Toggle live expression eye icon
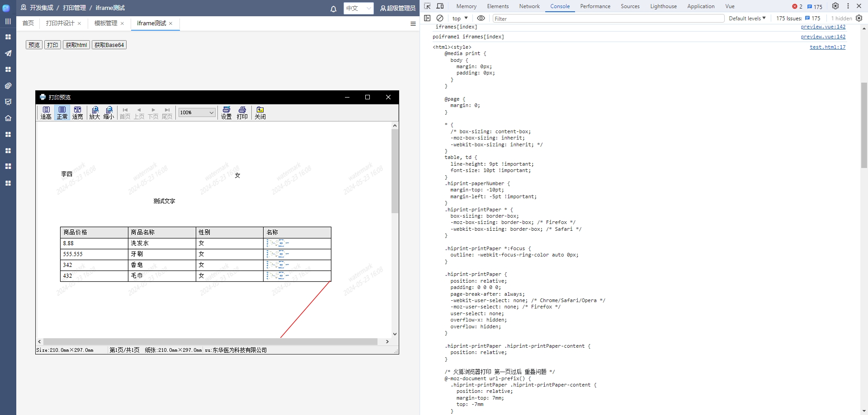 481,18
